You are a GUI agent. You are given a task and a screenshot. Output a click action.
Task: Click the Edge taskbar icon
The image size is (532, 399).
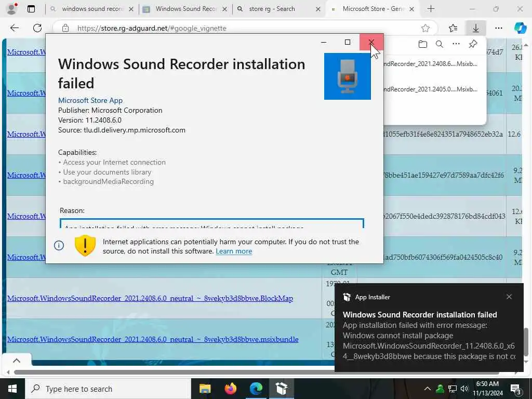(x=256, y=389)
